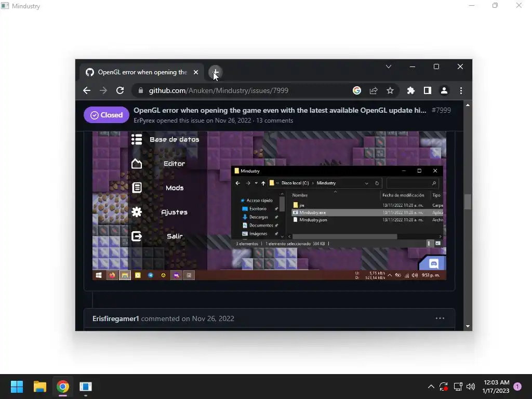Viewport: 532px width, 399px height.
Task: Click Chrome icon in the taskbar
Action: 63,387
